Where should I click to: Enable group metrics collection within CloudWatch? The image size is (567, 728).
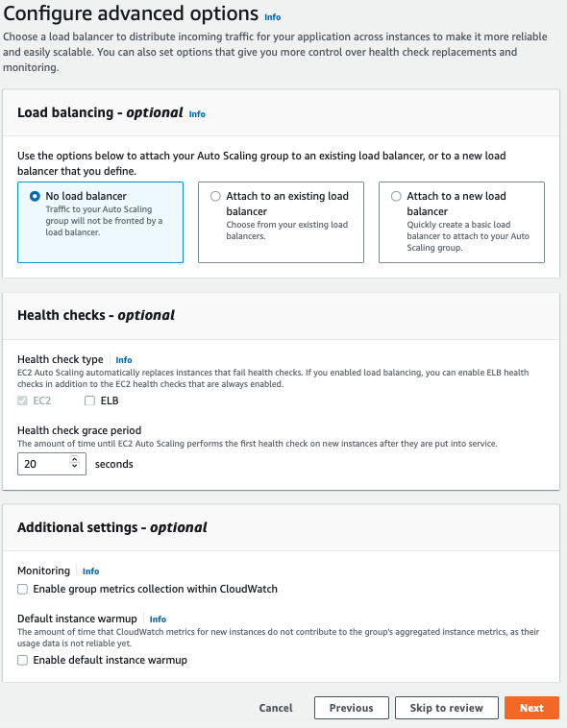tap(22, 589)
